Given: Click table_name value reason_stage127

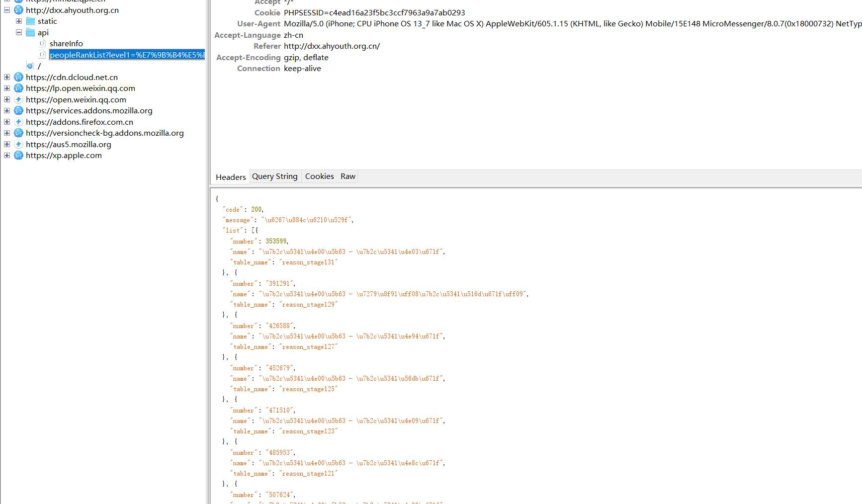Looking at the screenshot, I should 308,346.
